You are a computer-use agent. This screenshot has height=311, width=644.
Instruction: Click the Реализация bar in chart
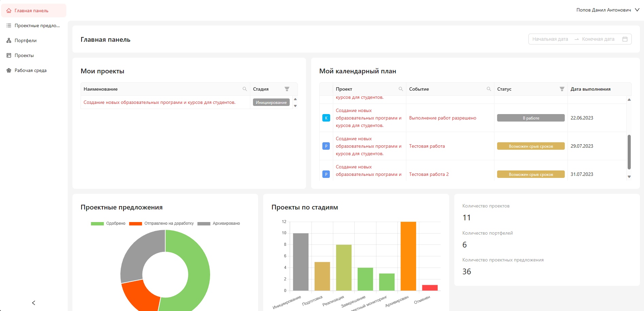pyautogui.click(x=344, y=268)
